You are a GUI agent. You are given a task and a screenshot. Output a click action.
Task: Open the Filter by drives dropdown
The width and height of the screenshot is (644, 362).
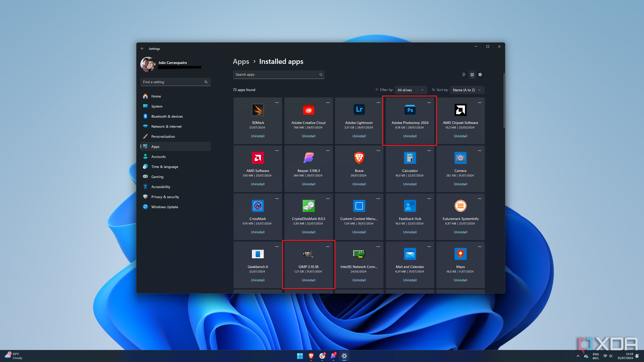click(411, 90)
